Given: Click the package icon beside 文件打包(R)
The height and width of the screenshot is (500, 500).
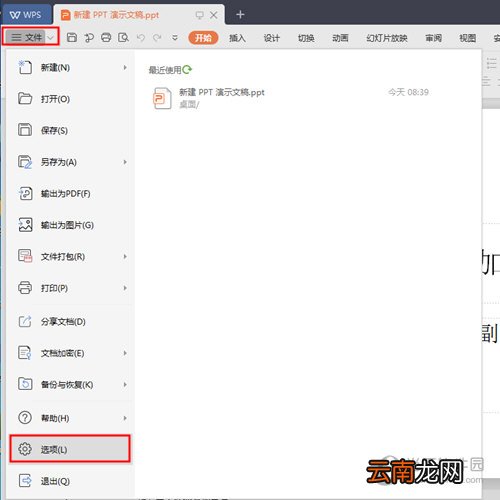Looking at the screenshot, I should pyautogui.click(x=25, y=256).
